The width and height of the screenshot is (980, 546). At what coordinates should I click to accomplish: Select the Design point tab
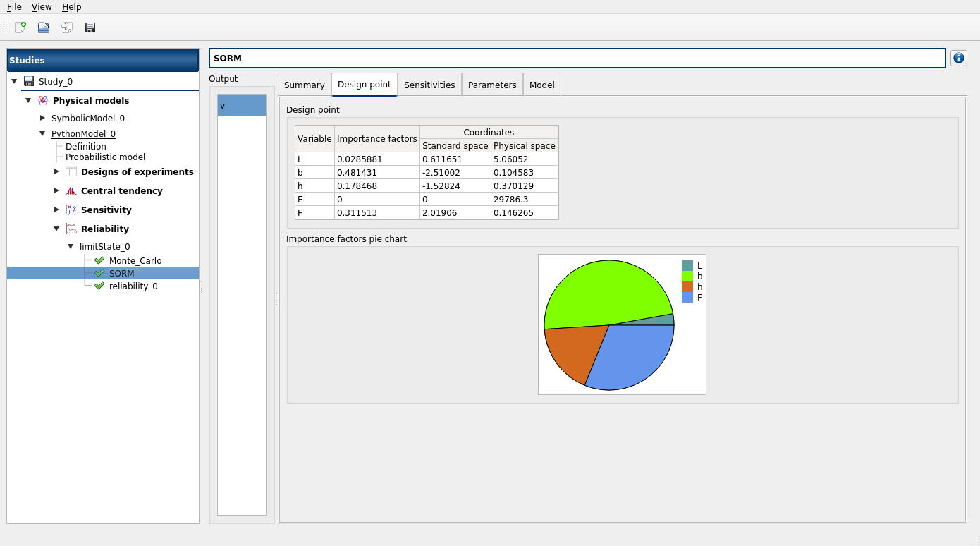pos(365,84)
